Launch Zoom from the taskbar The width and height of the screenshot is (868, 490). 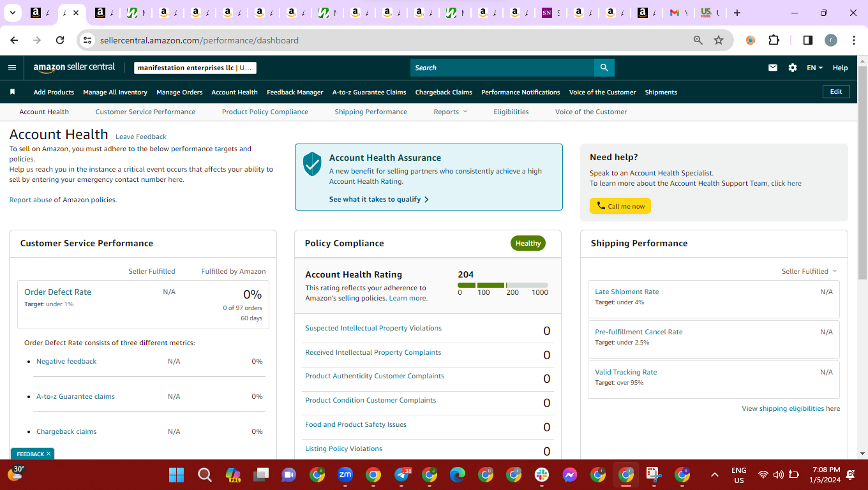(x=345, y=475)
